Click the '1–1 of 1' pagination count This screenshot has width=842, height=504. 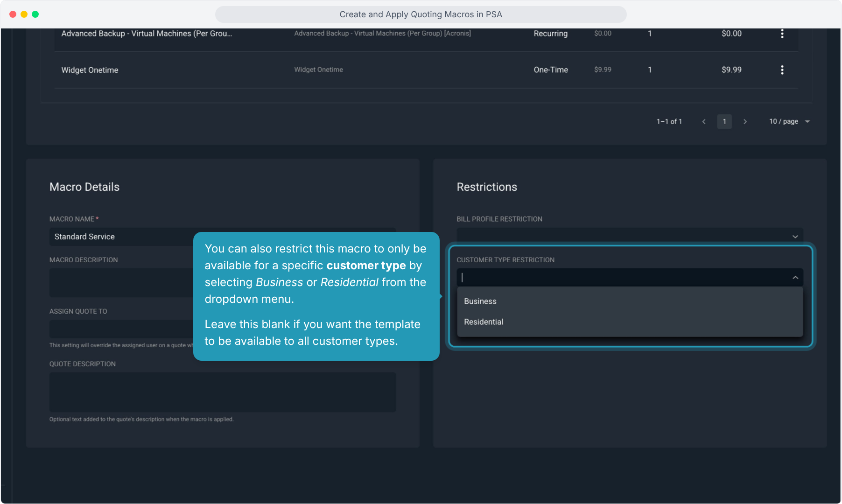pyautogui.click(x=669, y=122)
